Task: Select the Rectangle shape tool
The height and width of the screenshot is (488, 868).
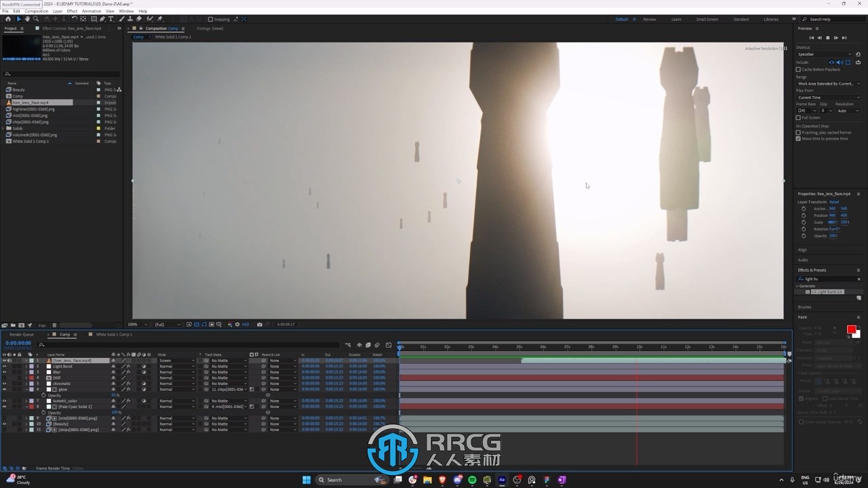Action: 94,19
